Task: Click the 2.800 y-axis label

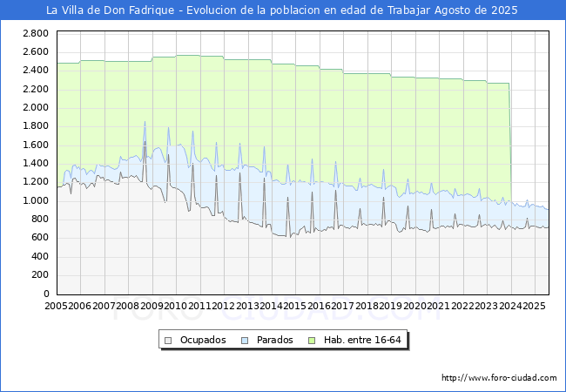Action: pos(36,34)
